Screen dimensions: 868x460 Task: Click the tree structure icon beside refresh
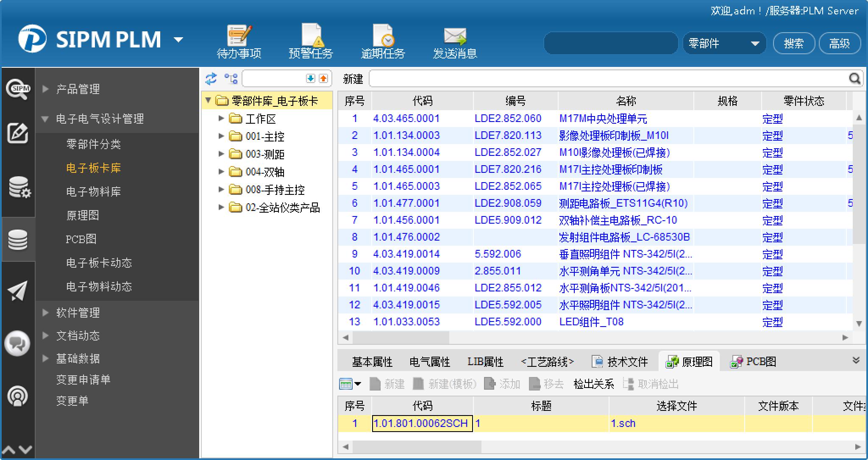click(231, 79)
